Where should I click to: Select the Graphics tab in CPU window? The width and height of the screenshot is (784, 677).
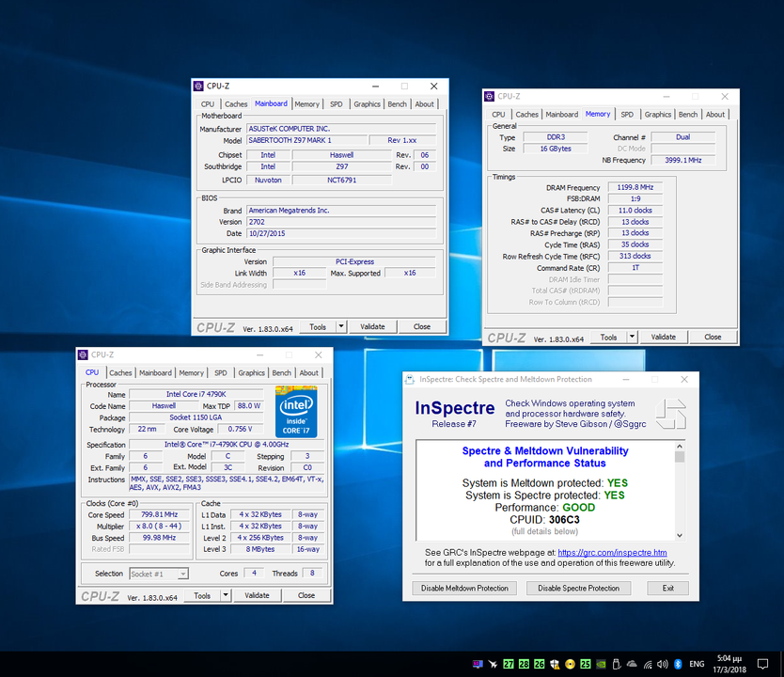pyautogui.click(x=251, y=373)
